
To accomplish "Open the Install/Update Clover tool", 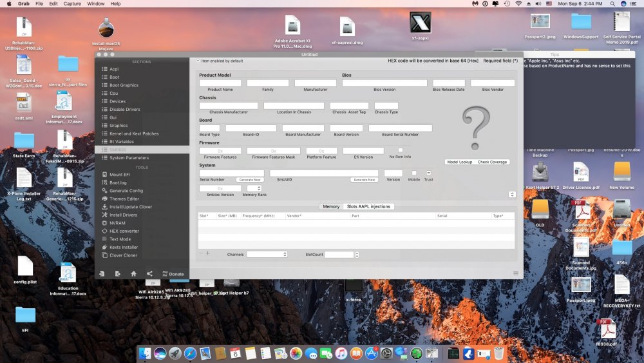I will point(131,207).
